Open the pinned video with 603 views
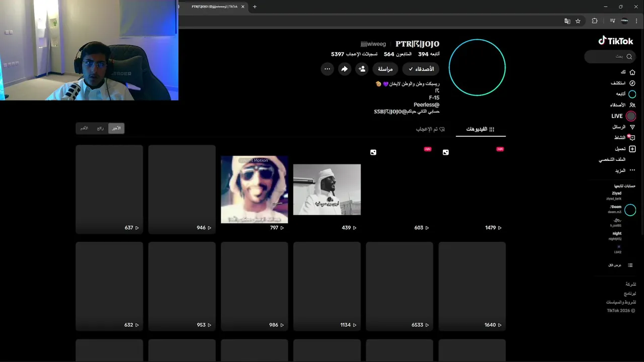644x362 pixels. pyautogui.click(x=399, y=190)
